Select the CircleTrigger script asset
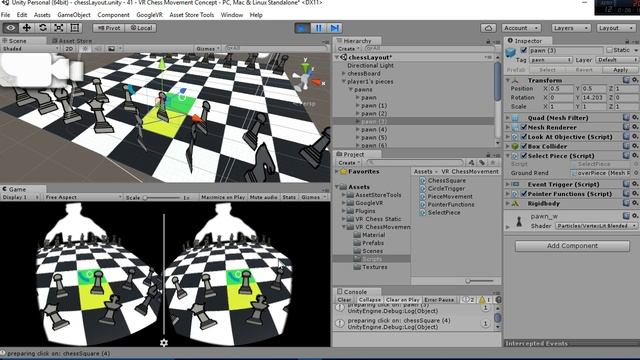 point(446,189)
